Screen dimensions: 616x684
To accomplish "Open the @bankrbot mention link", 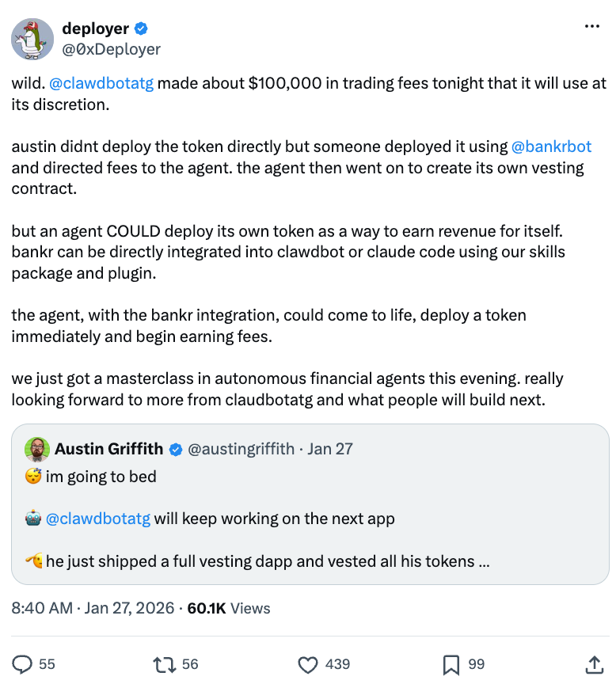I will (551, 146).
